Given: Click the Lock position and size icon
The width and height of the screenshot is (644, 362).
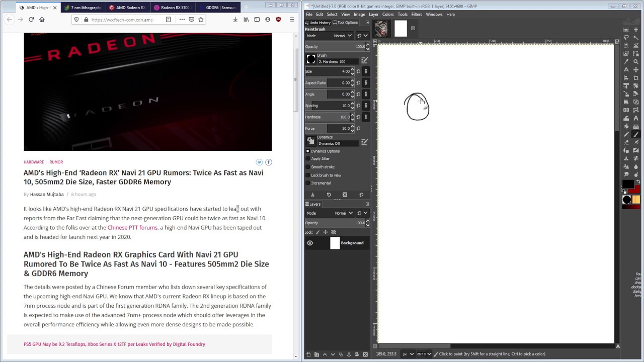Looking at the screenshot, I should 326,232.
